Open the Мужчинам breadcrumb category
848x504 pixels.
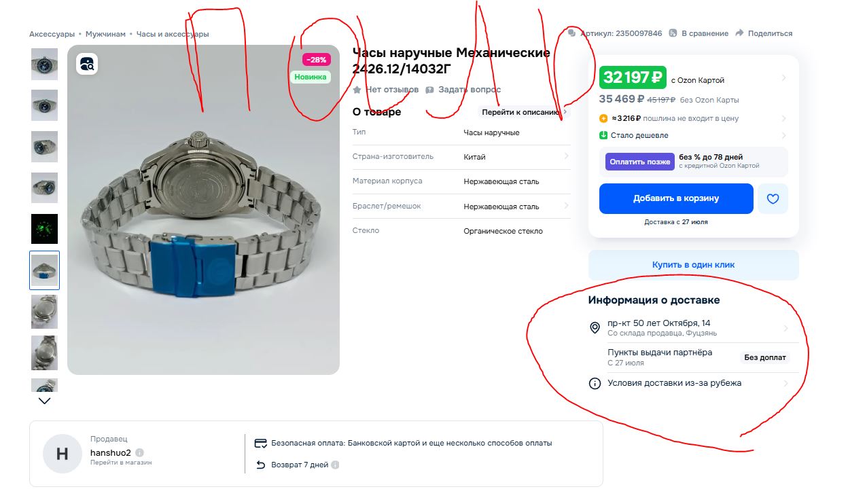(x=105, y=34)
